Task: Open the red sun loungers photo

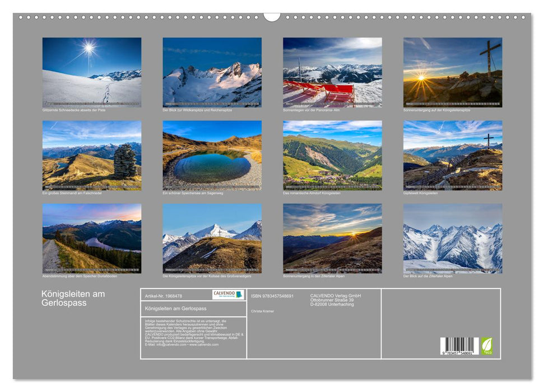Action: click(x=332, y=72)
